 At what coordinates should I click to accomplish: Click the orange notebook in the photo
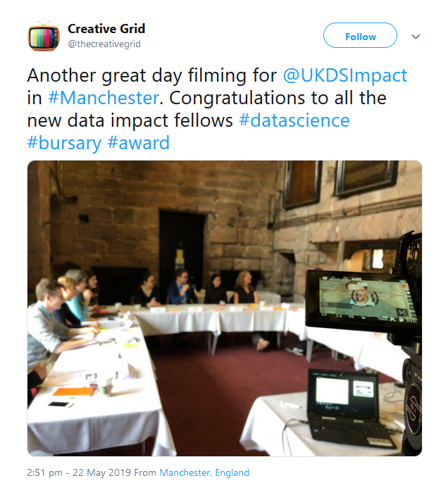[x=73, y=391]
